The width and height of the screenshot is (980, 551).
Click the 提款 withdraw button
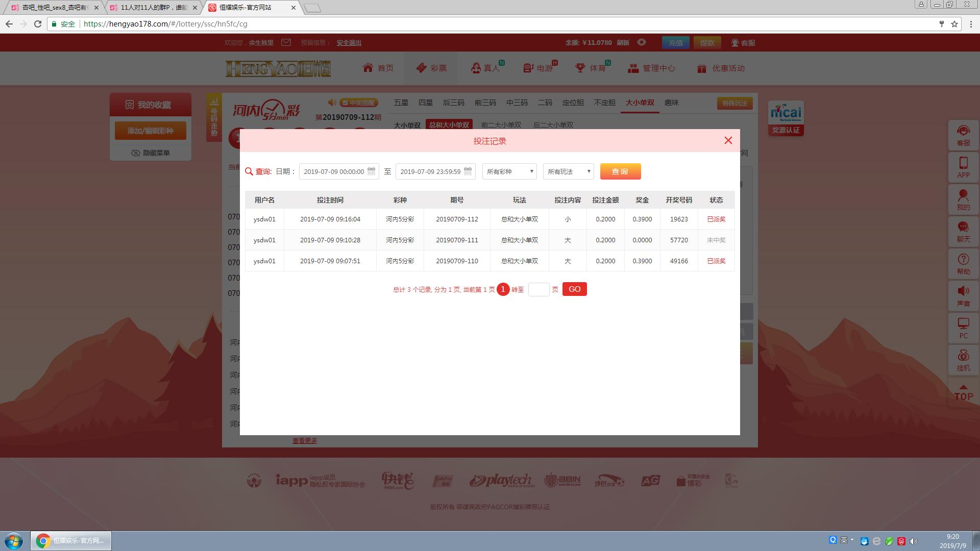click(x=707, y=43)
